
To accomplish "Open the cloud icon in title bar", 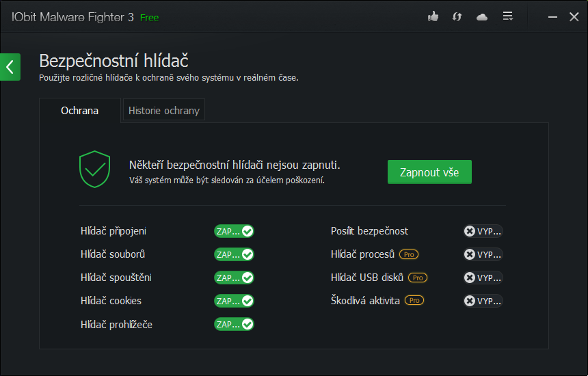I will [x=482, y=17].
